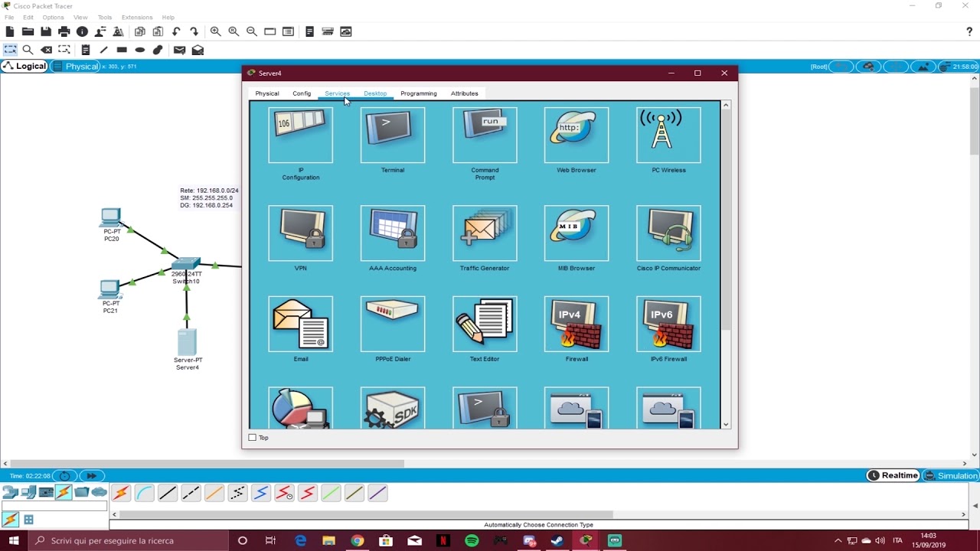This screenshot has width=980, height=551.
Task: Select the Server4 device in the topology
Action: point(187,342)
